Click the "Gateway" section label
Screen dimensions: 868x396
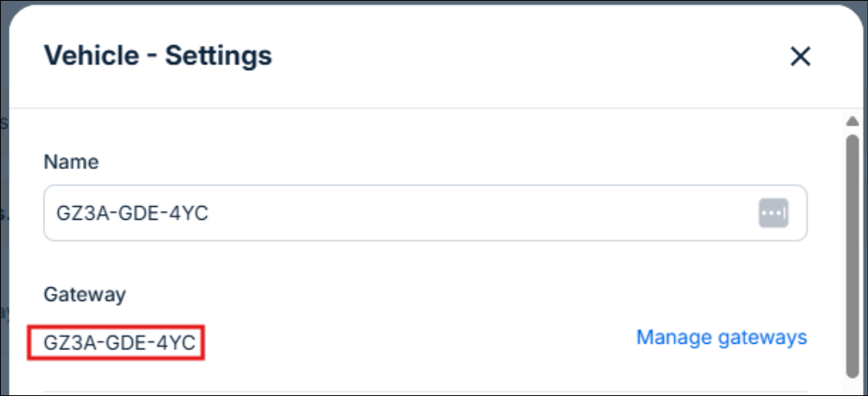pyautogui.click(x=84, y=295)
